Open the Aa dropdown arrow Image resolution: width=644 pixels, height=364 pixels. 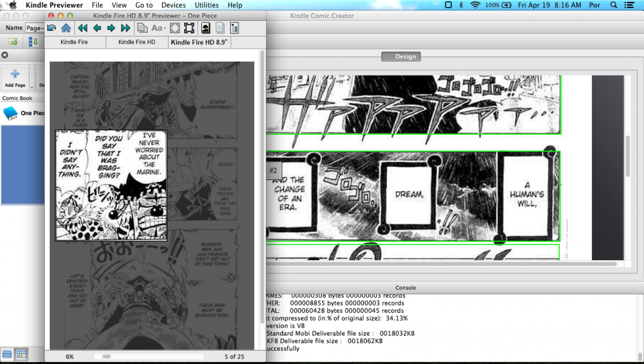point(165,28)
